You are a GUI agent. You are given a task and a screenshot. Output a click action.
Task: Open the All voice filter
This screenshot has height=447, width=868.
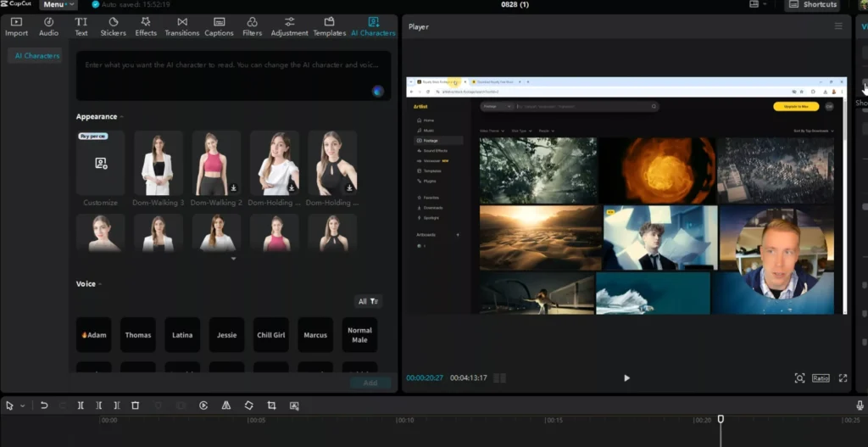368,301
